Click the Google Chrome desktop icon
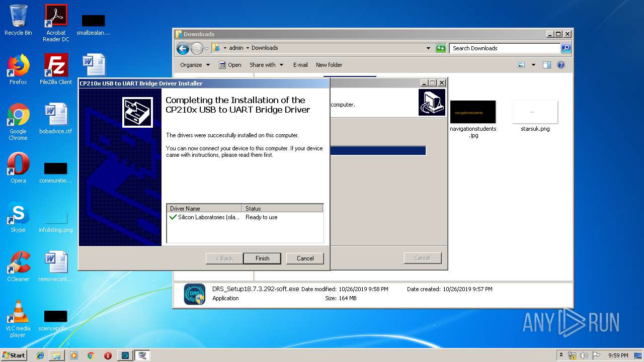 [18, 122]
